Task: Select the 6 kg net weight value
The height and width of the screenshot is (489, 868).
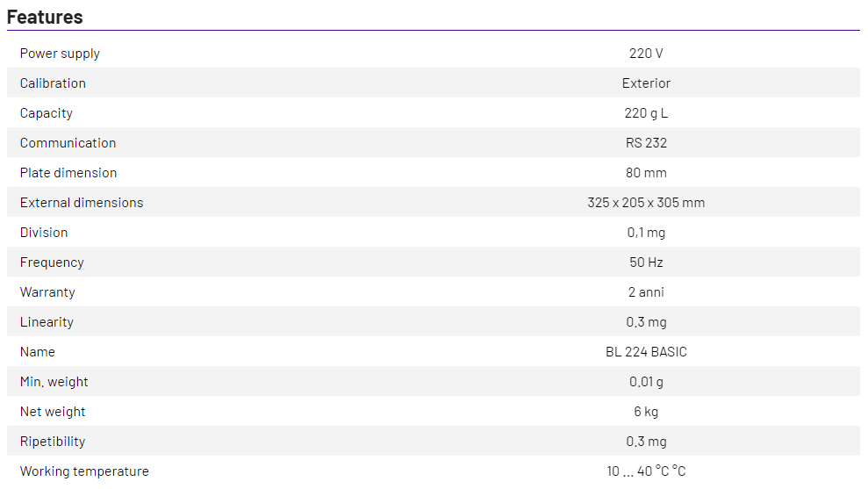Action: coord(646,412)
